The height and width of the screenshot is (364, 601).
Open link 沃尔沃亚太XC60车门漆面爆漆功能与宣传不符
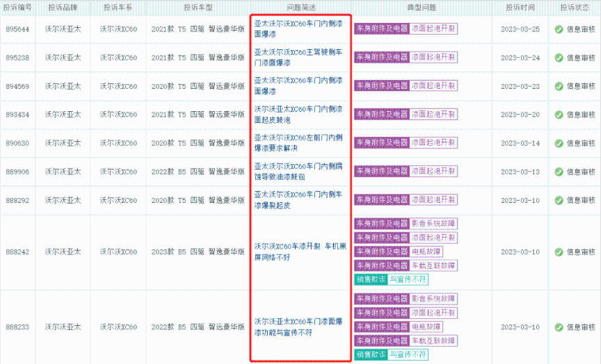298,327
